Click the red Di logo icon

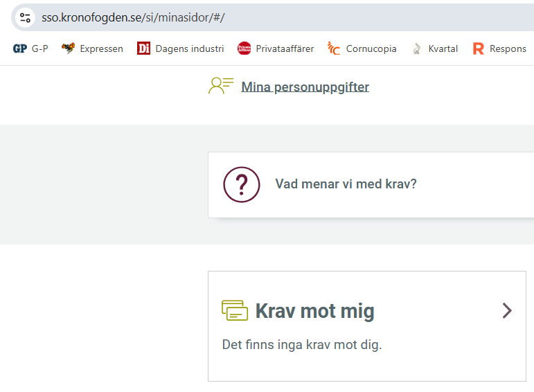(x=143, y=48)
